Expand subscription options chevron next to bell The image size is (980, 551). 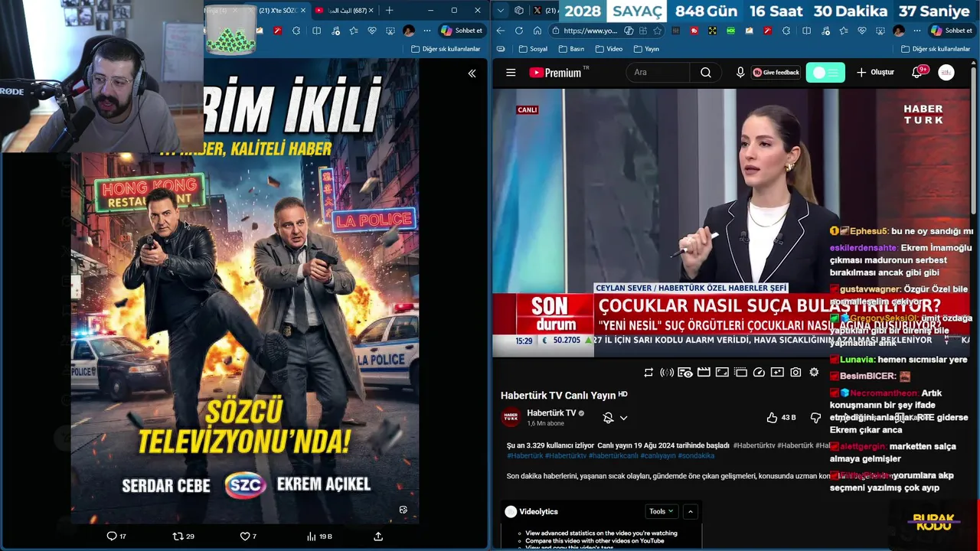click(x=624, y=418)
